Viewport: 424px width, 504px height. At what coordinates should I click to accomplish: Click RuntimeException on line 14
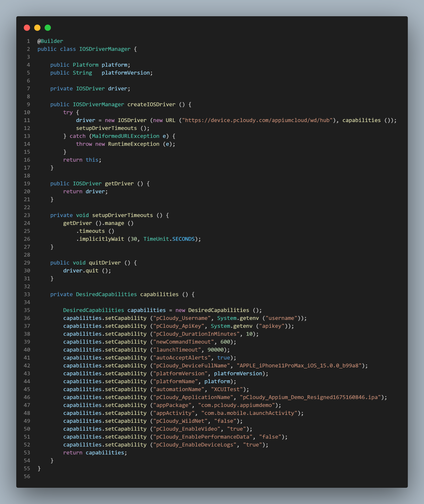click(134, 144)
